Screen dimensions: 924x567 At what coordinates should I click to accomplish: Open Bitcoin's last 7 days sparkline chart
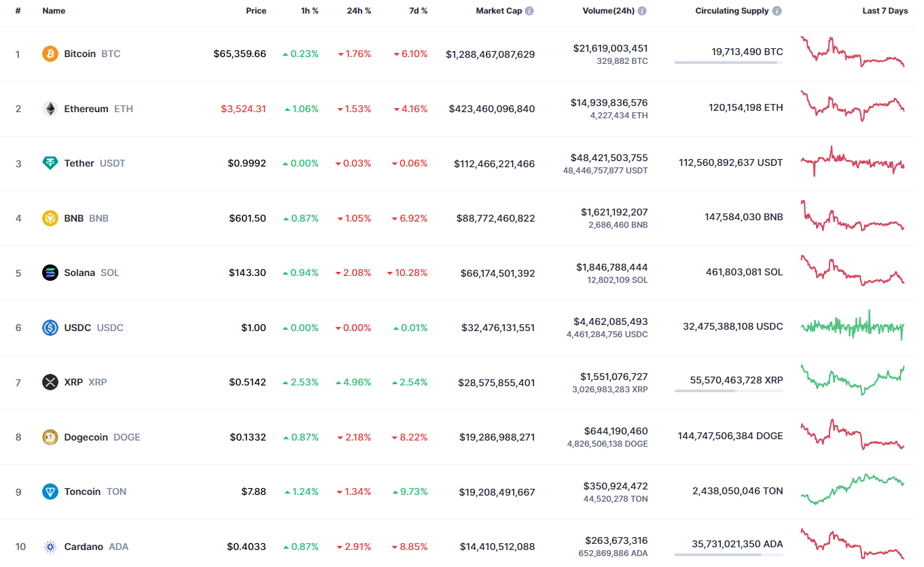tap(853, 52)
